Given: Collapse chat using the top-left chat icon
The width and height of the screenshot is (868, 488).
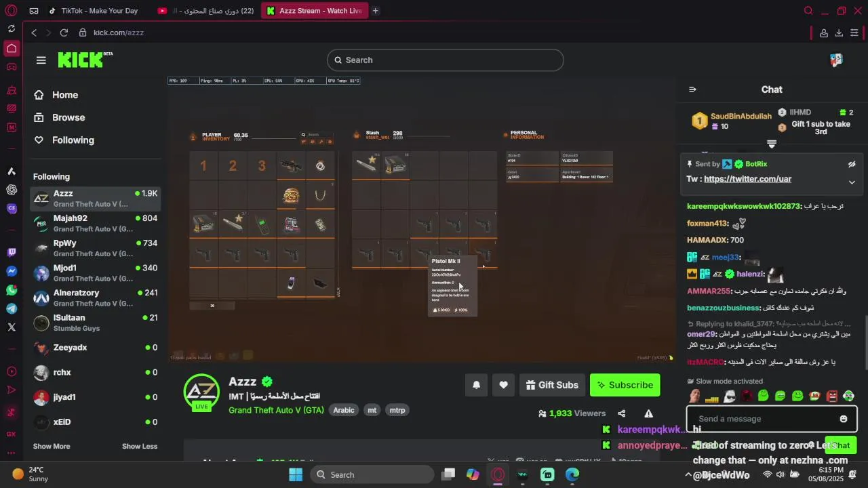Looking at the screenshot, I should pos(692,89).
